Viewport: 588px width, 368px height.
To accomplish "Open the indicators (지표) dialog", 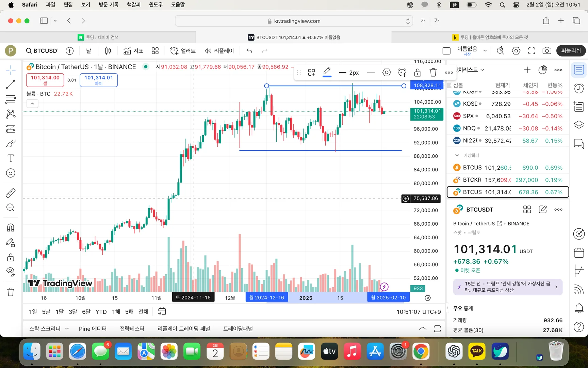I will tap(133, 51).
